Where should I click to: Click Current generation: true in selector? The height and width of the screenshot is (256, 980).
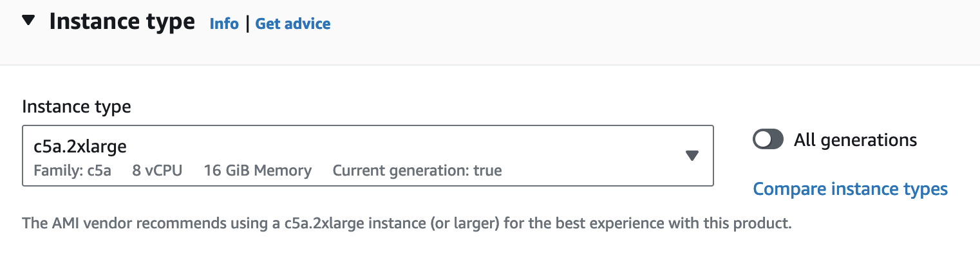417,170
